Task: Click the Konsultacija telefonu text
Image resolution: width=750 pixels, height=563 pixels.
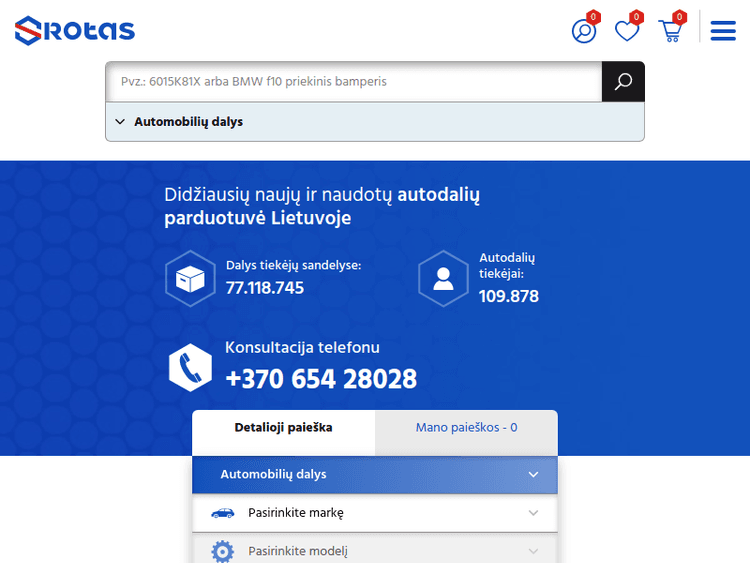Action: (302, 348)
